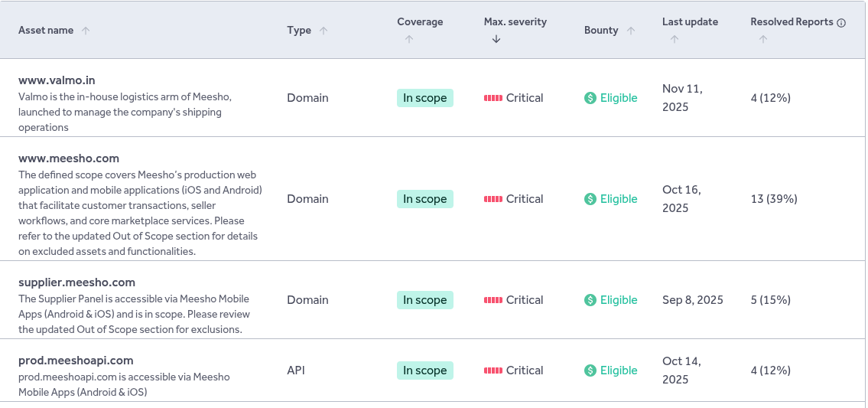Click In scope badge for www.meesho.com

pyautogui.click(x=425, y=199)
